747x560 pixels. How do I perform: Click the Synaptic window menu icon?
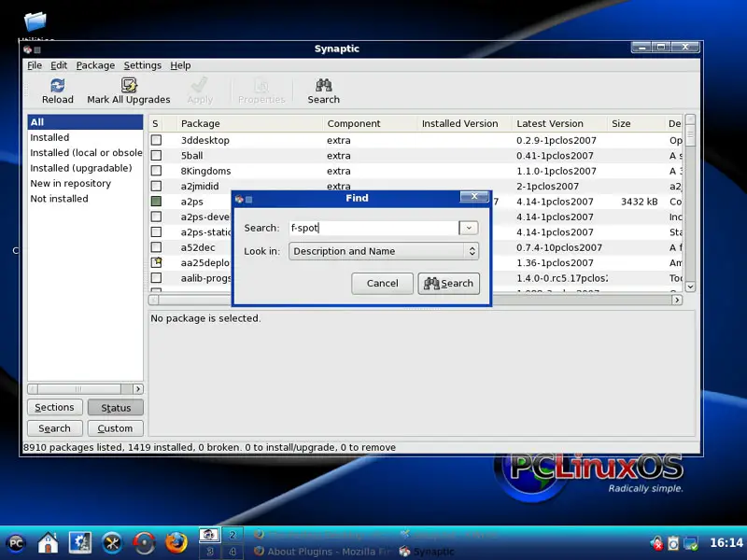(x=27, y=49)
